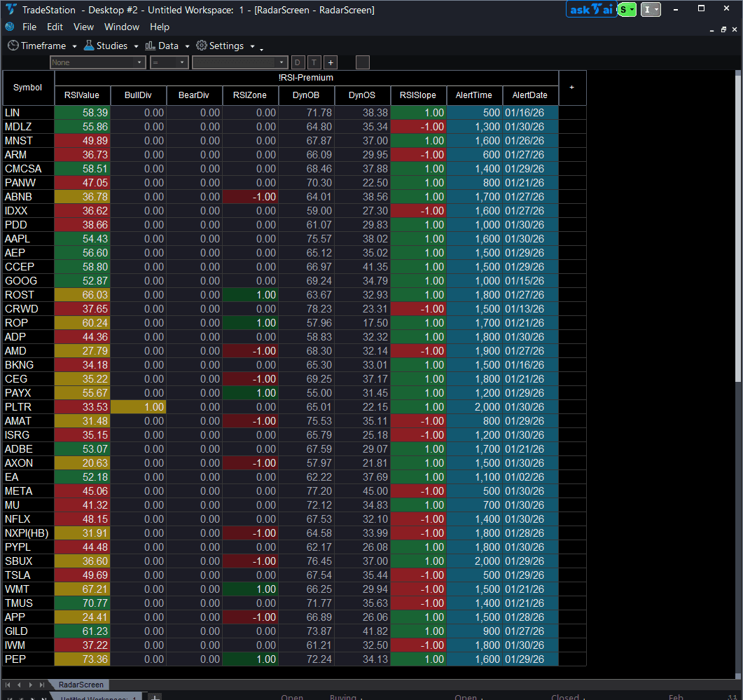
Task: Click the Help menu item
Action: click(160, 27)
